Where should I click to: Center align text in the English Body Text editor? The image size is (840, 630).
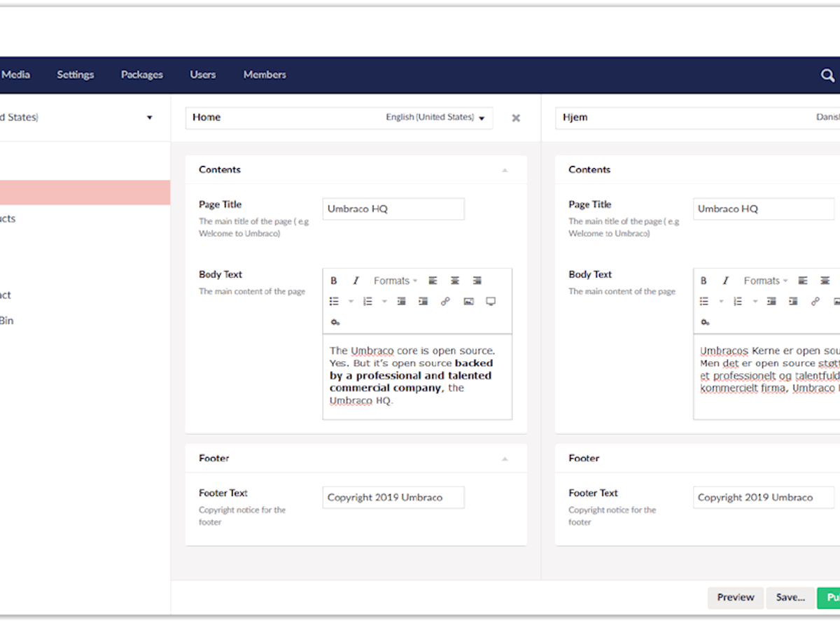coord(455,281)
